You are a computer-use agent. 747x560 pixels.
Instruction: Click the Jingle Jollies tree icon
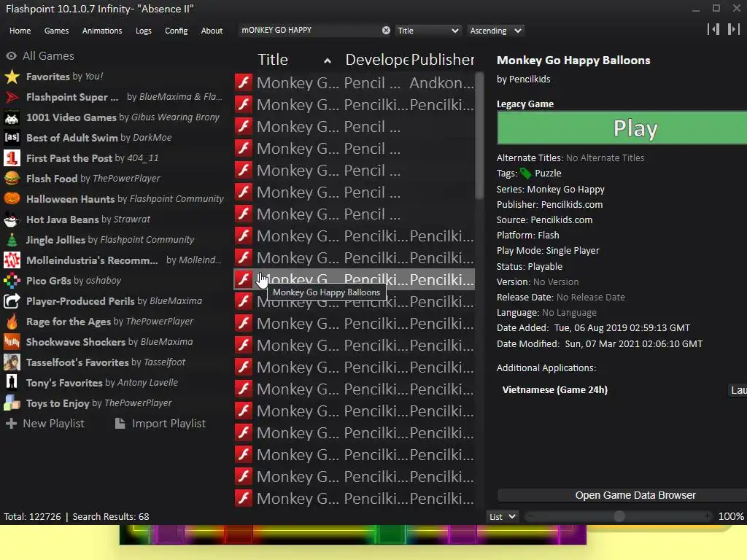click(12, 240)
